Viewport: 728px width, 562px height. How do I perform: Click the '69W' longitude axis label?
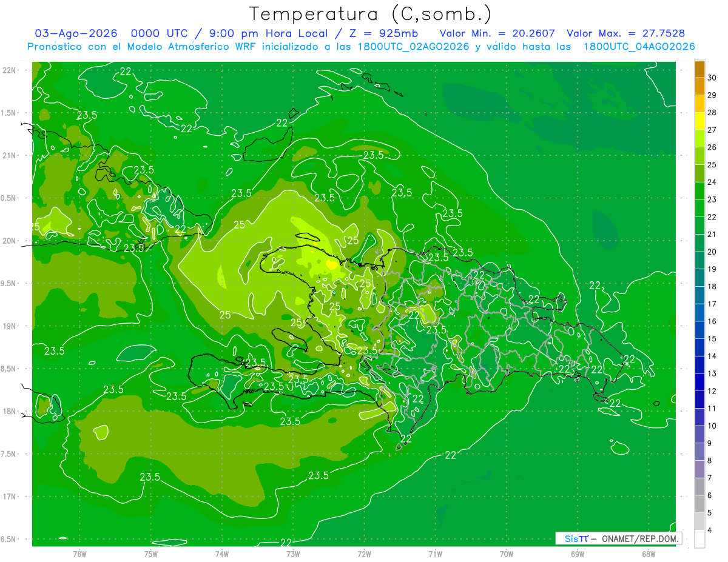pyautogui.click(x=578, y=554)
